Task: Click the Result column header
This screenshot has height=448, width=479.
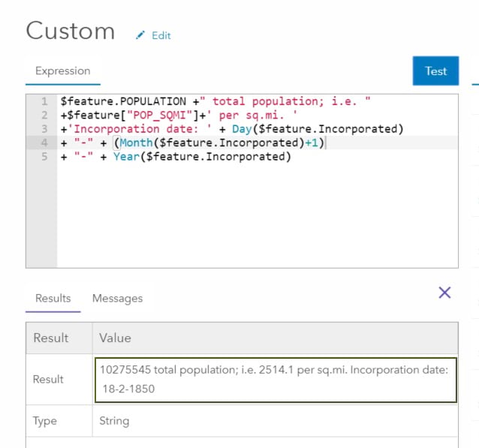Action: pos(51,338)
